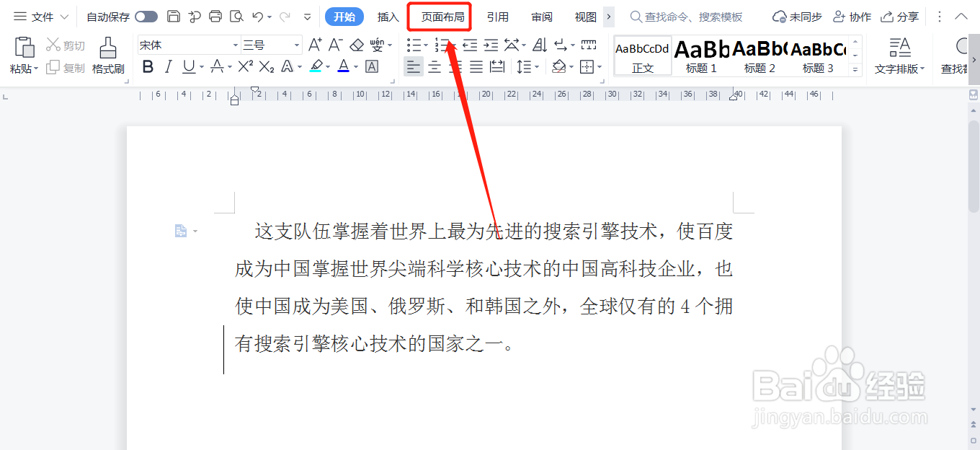Apply the 正文 (Body) style
The image size is (980, 450).
tap(643, 56)
